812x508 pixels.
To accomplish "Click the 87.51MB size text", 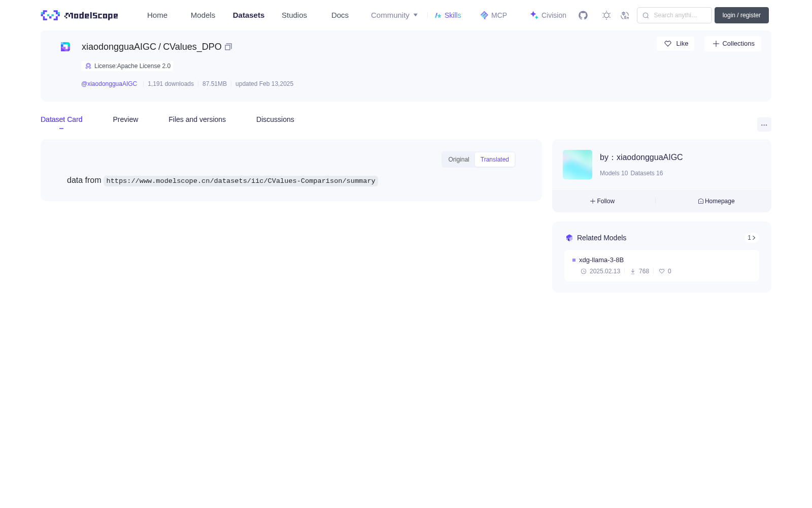I will [x=215, y=84].
